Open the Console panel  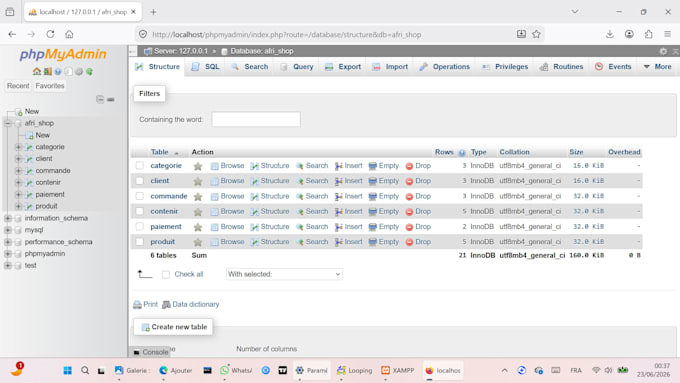150,352
